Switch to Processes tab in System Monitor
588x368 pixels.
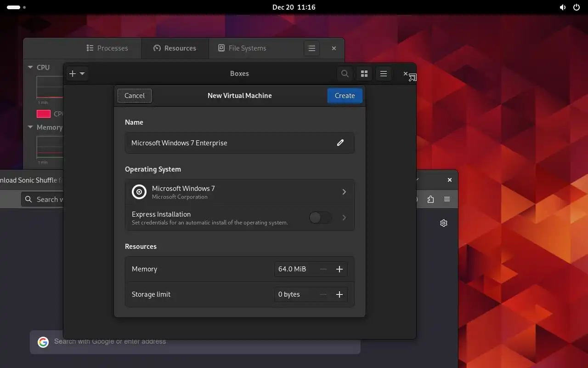(x=107, y=48)
